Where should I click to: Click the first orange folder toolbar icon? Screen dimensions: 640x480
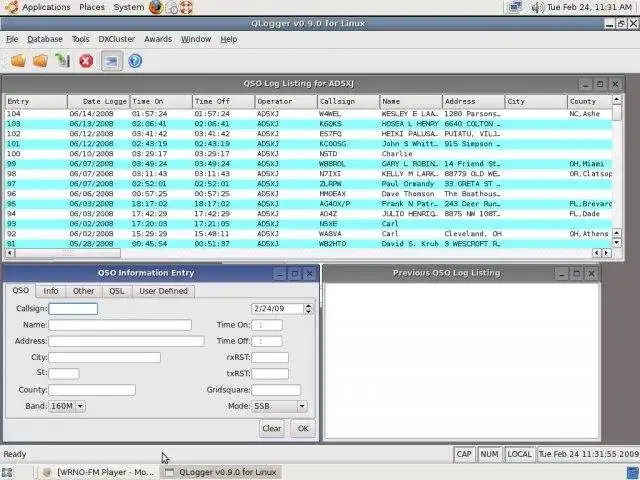point(18,61)
